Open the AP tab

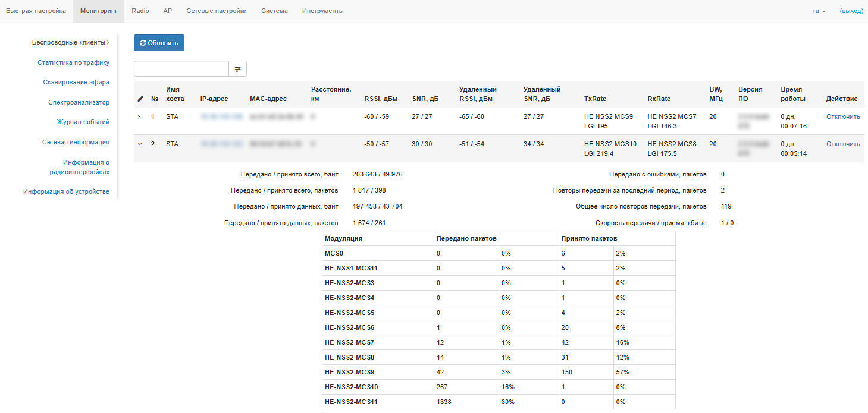click(168, 11)
